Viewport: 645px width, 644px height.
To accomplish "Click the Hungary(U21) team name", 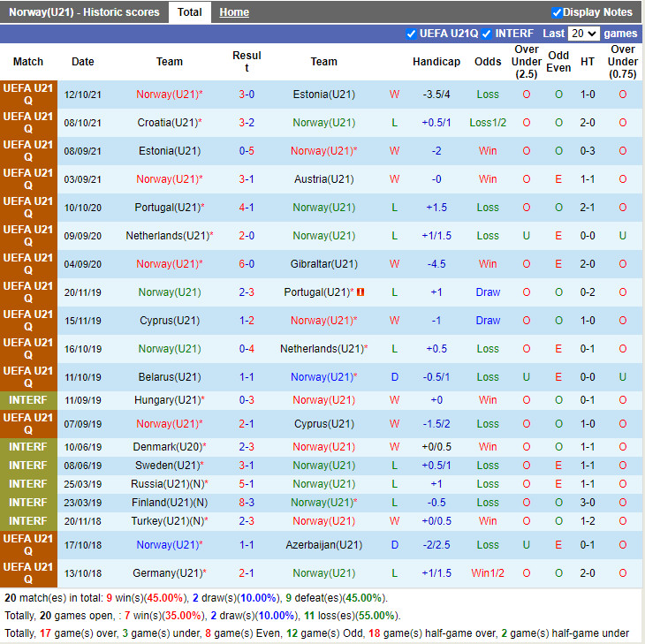I will (x=166, y=400).
